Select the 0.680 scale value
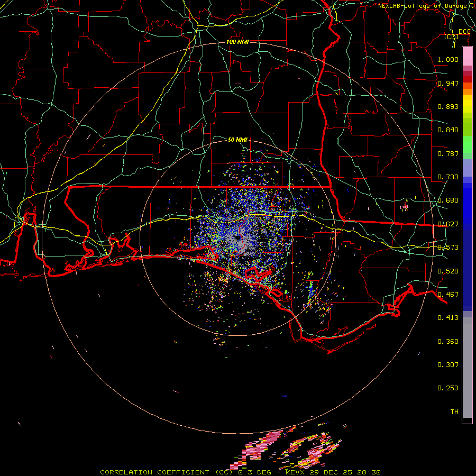 click(x=448, y=200)
